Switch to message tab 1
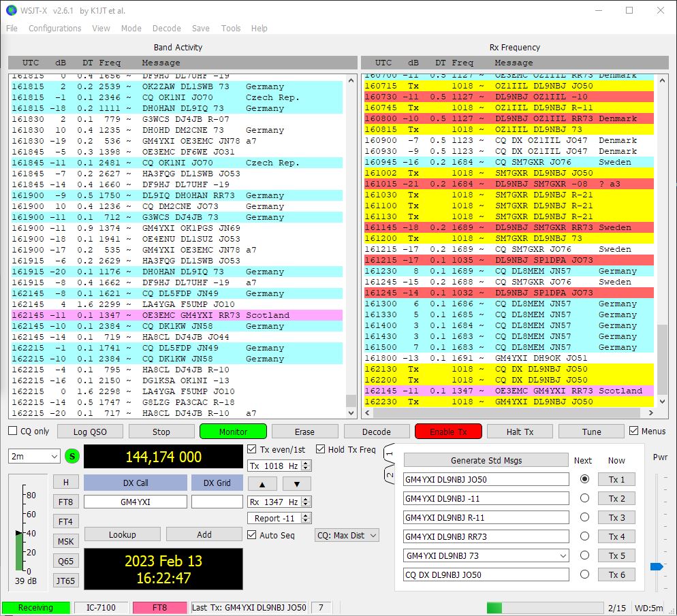Viewport: 677px width, 616px height. point(389,454)
